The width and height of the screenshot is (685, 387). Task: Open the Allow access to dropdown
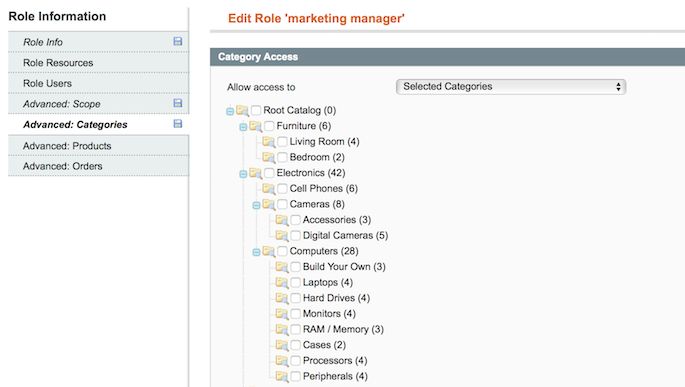pos(511,86)
